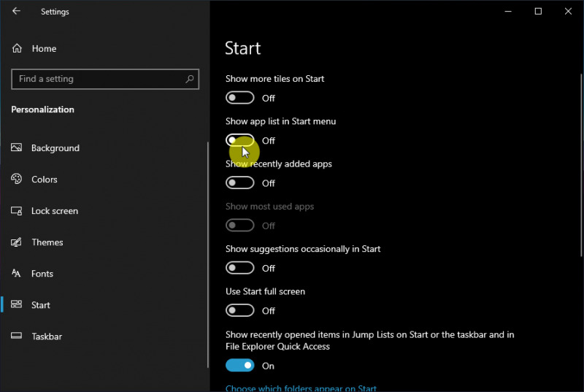Click the Show more tiles on Start label
This screenshot has height=392, width=584.
point(275,79)
